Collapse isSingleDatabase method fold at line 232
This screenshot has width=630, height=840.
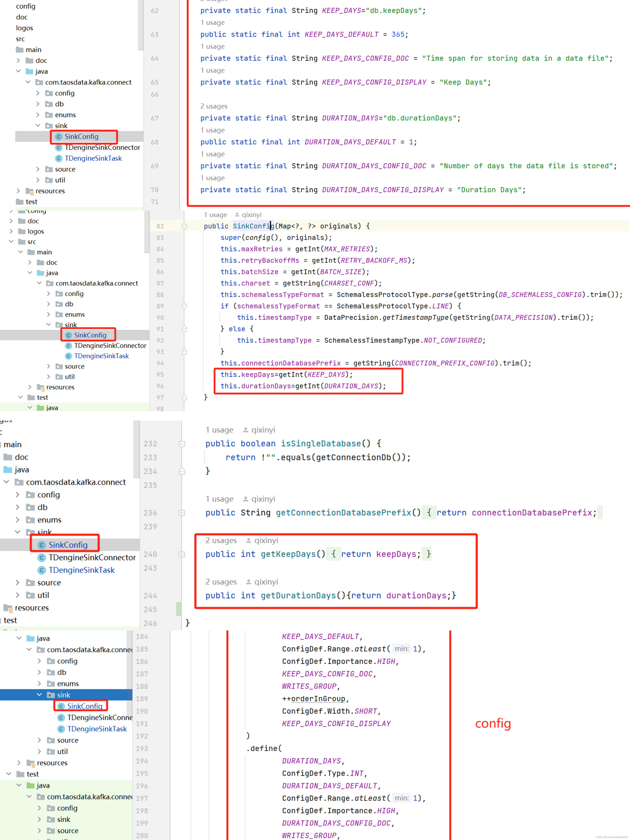(182, 444)
